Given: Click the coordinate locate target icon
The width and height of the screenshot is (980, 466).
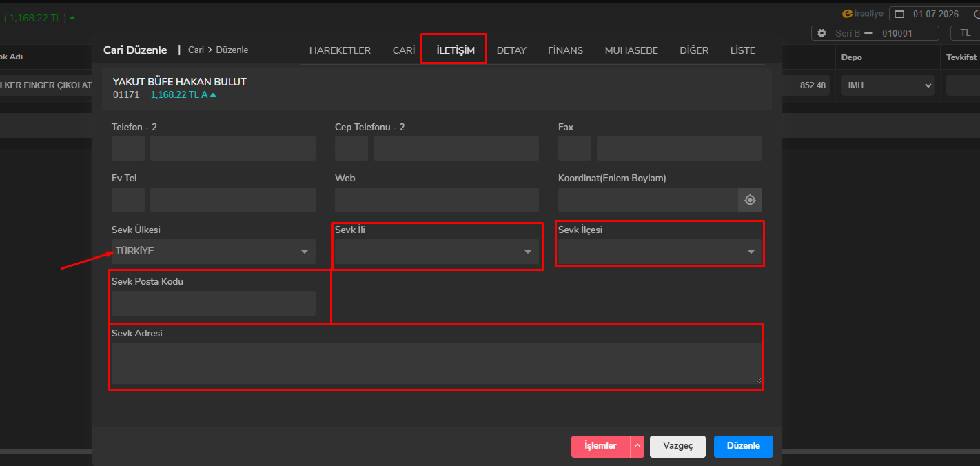Looking at the screenshot, I should [x=750, y=200].
